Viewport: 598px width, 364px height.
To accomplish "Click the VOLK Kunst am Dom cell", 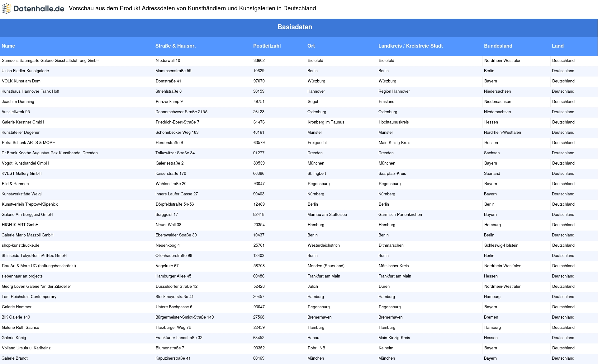I will click(21, 81).
